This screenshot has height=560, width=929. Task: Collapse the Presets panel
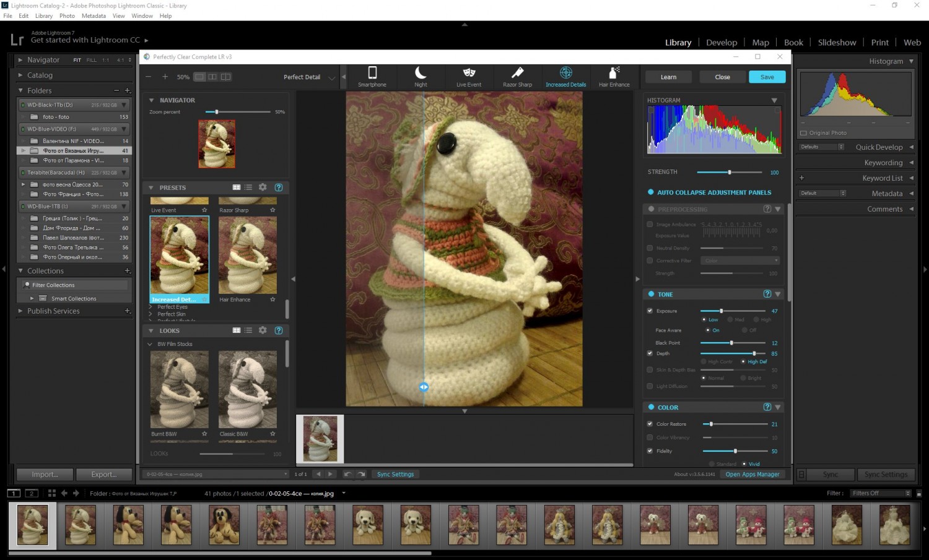tap(151, 187)
